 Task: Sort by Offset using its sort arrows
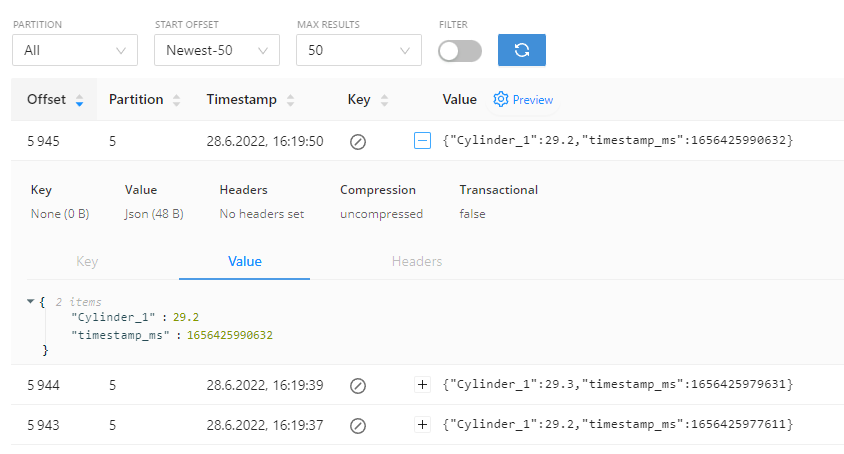tap(80, 100)
